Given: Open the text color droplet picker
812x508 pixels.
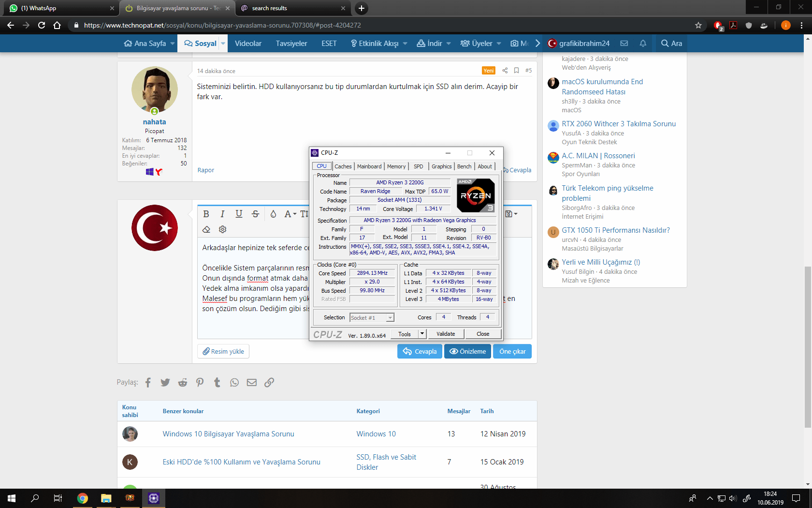Looking at the screenshot, I should tap(273, 214).
